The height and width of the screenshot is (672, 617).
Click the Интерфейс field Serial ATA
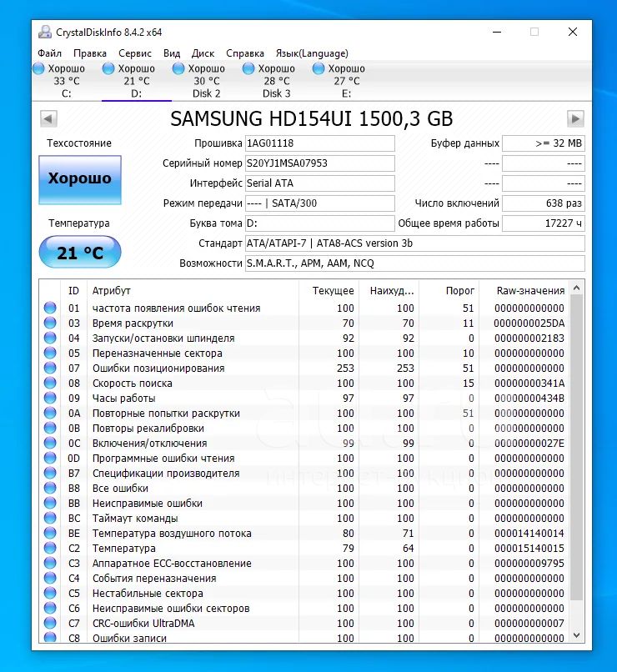pos(319,183)
